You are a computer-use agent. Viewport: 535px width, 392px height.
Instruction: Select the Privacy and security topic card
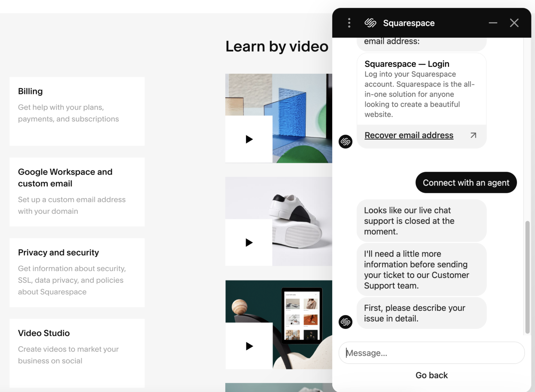point(77,272)
